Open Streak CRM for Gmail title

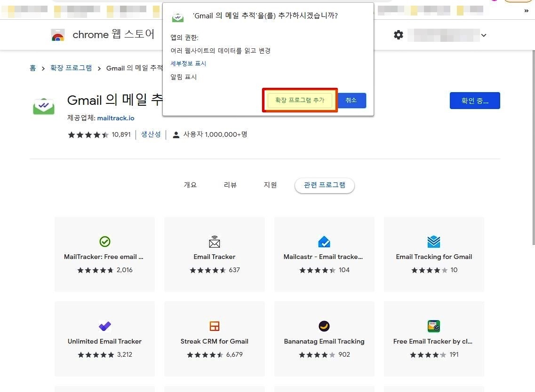tap(214, 341)
